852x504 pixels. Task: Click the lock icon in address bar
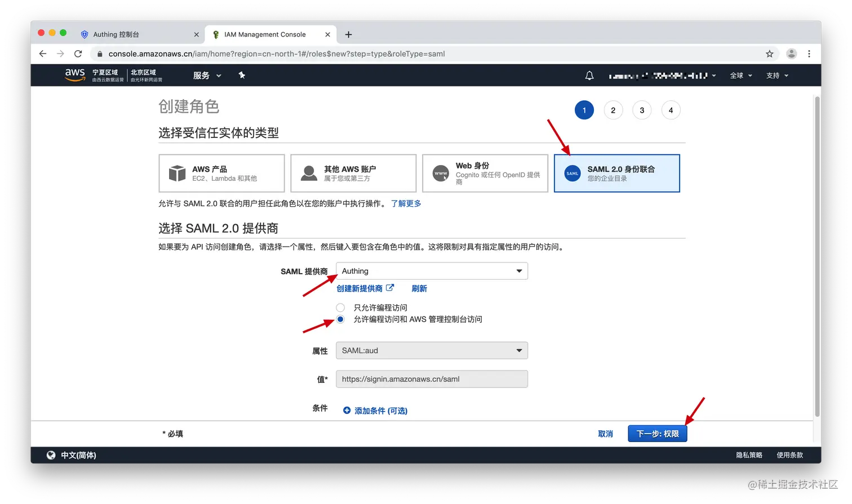pos(100,54)
